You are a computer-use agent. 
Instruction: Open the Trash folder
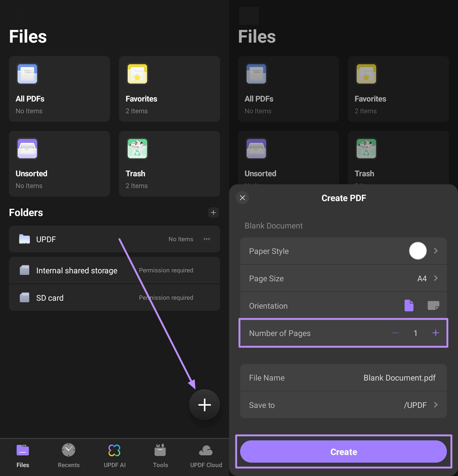pyautogui.click(x=169, y=164)
